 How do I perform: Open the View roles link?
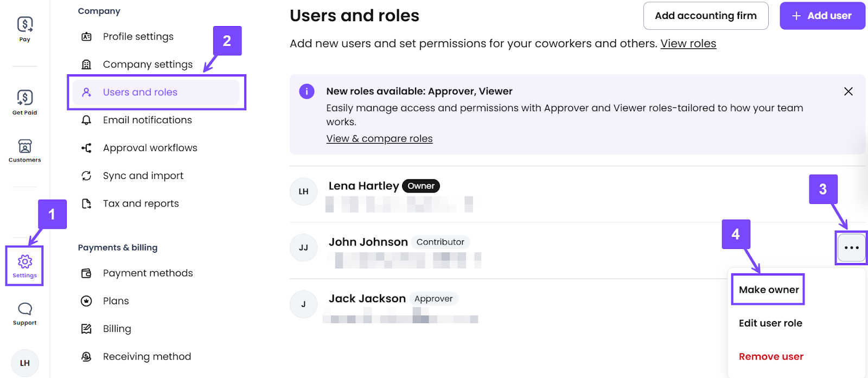(x=688, y=43)
